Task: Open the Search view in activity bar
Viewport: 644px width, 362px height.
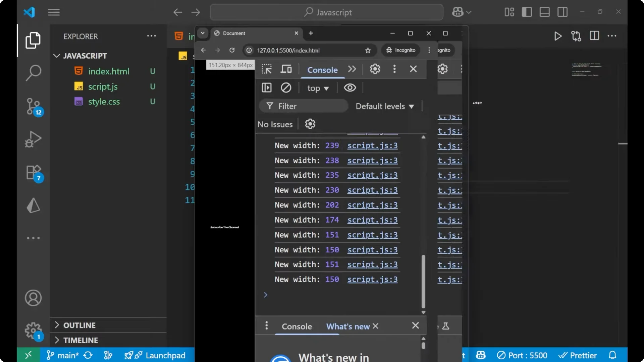Action: 33,72
